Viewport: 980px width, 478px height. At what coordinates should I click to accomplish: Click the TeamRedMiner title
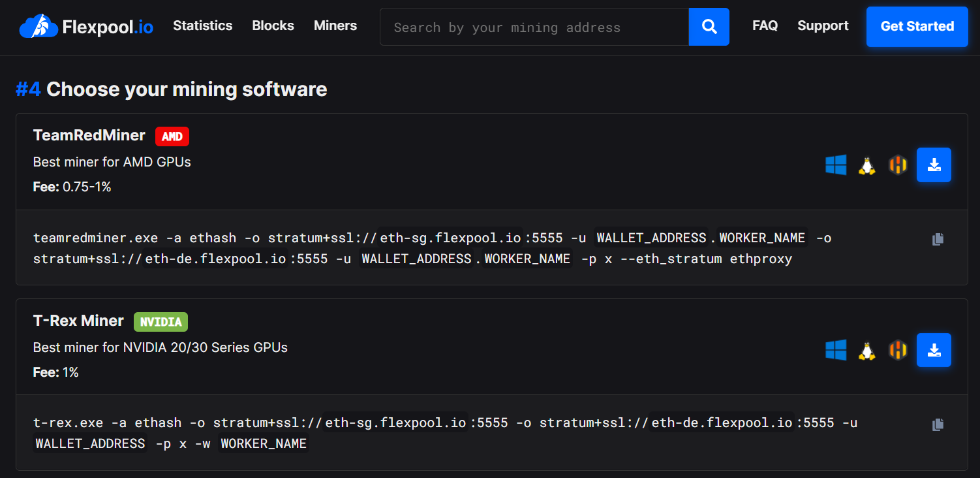coord(89,135)
